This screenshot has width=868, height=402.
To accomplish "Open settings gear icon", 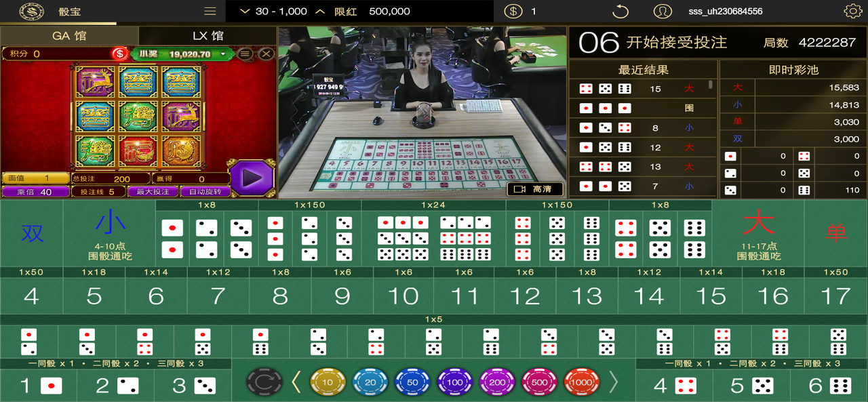I will tap(852, 12).
